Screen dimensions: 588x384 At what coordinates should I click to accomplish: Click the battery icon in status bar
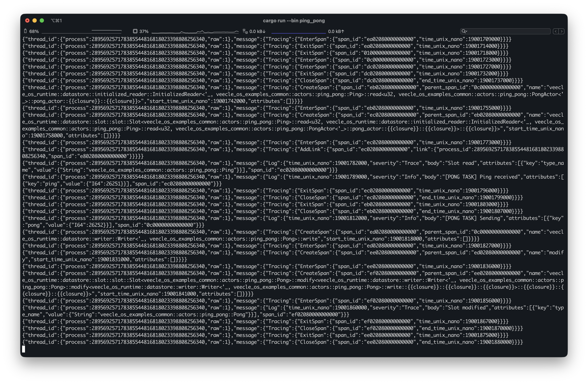[x=25, y=31]
